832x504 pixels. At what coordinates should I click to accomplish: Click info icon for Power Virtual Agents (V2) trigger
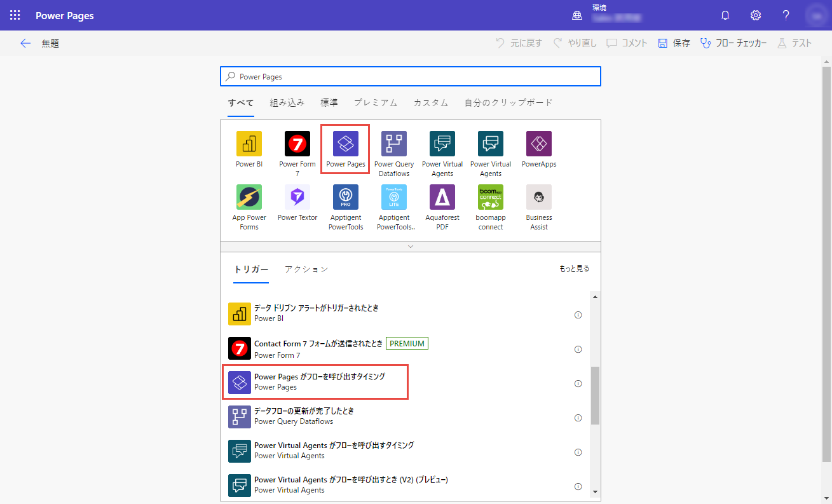(x=578, y=486)
